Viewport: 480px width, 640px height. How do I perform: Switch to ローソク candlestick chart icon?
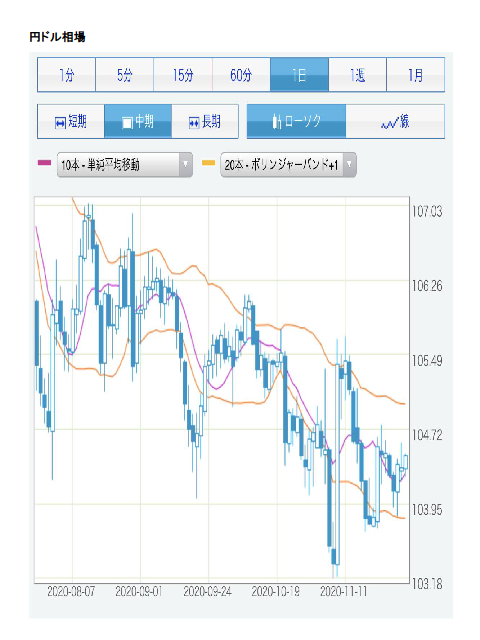point(277,122)
